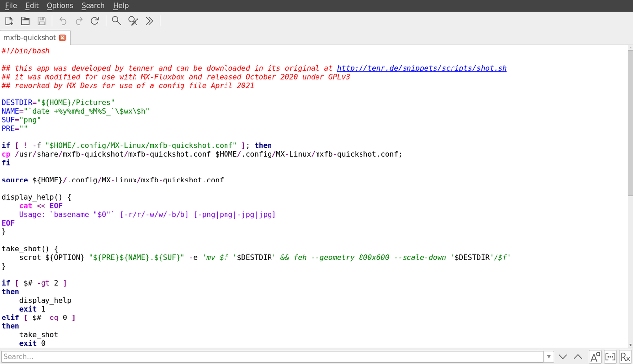Click the 'exit 1' line
The image size is (633, 364).
[32, 309]
